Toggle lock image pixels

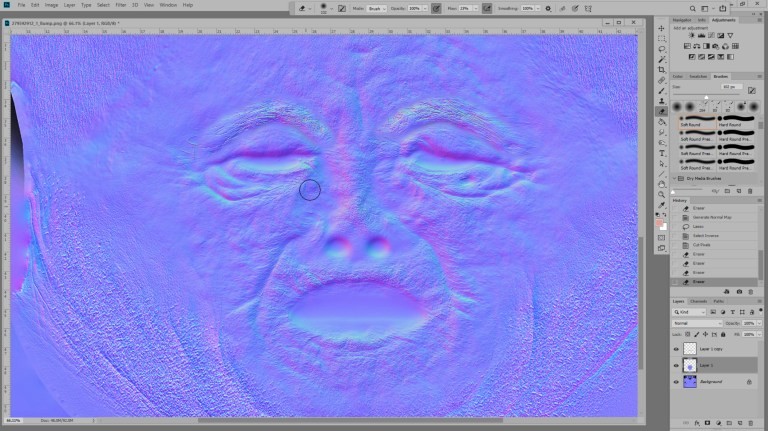696,335
